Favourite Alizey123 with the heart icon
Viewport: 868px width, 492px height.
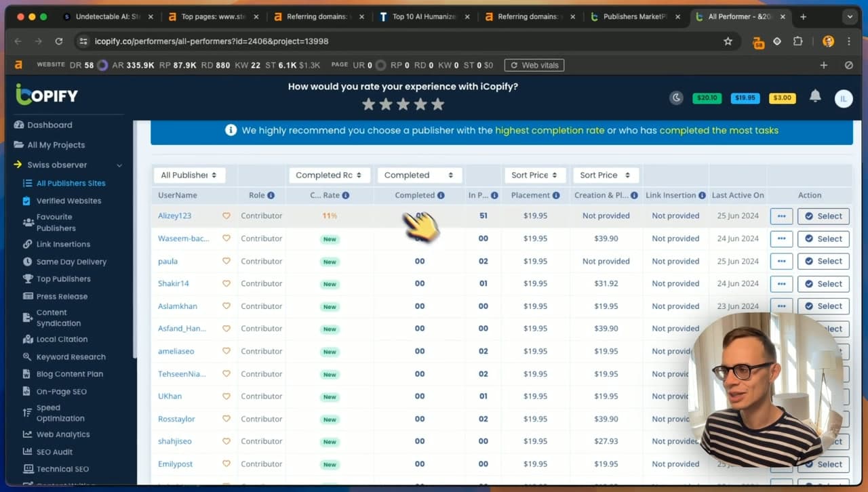coord(226,216)
